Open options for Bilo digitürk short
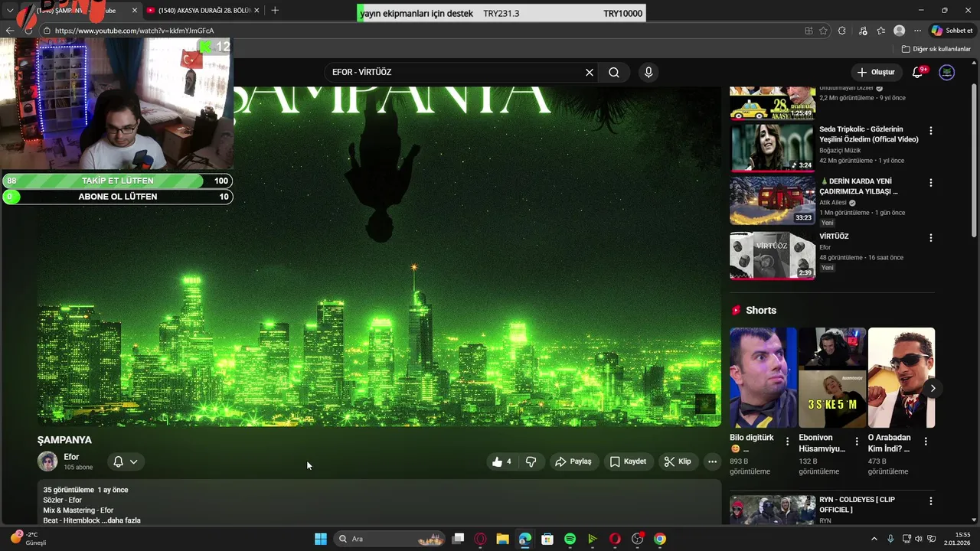 click(x=787, y=442)
